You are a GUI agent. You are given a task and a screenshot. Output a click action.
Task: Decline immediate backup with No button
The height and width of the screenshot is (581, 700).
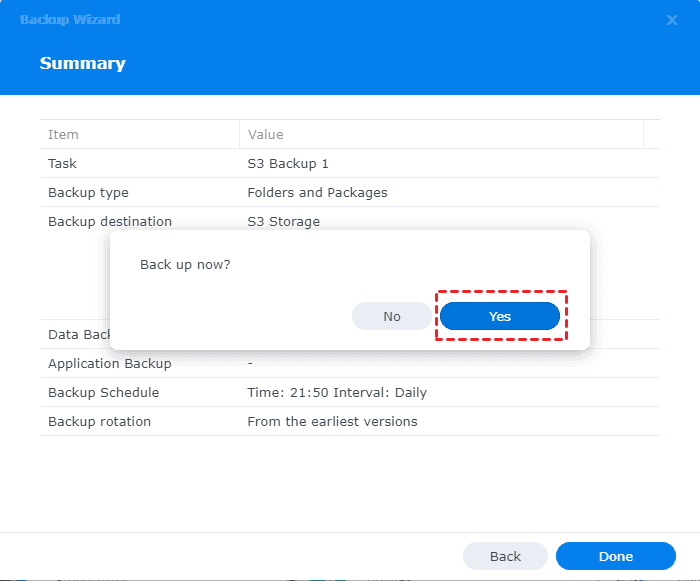pos(392,316)
